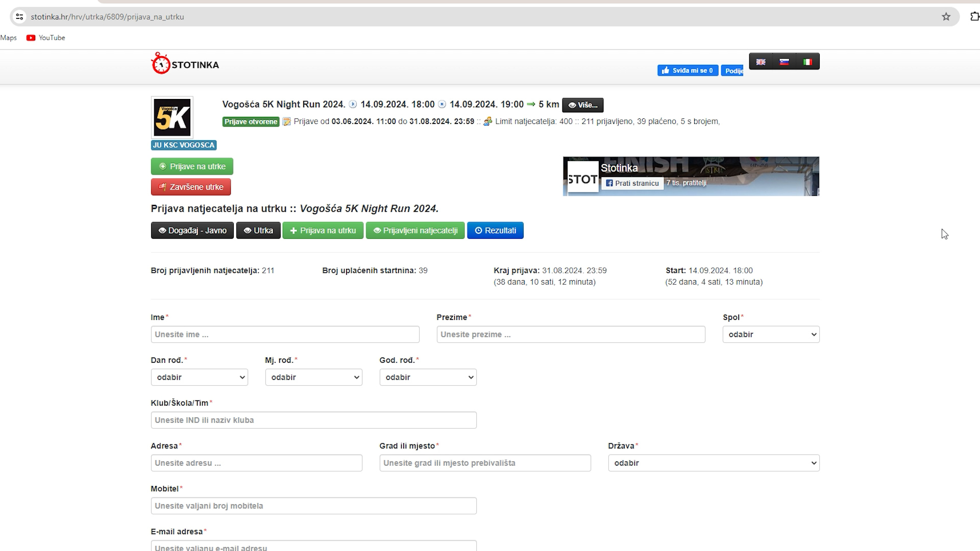Expand the Dan rod. day dropdown
Image resolution: width=980 pixels, height=551 pixels.
coord(199,378)
